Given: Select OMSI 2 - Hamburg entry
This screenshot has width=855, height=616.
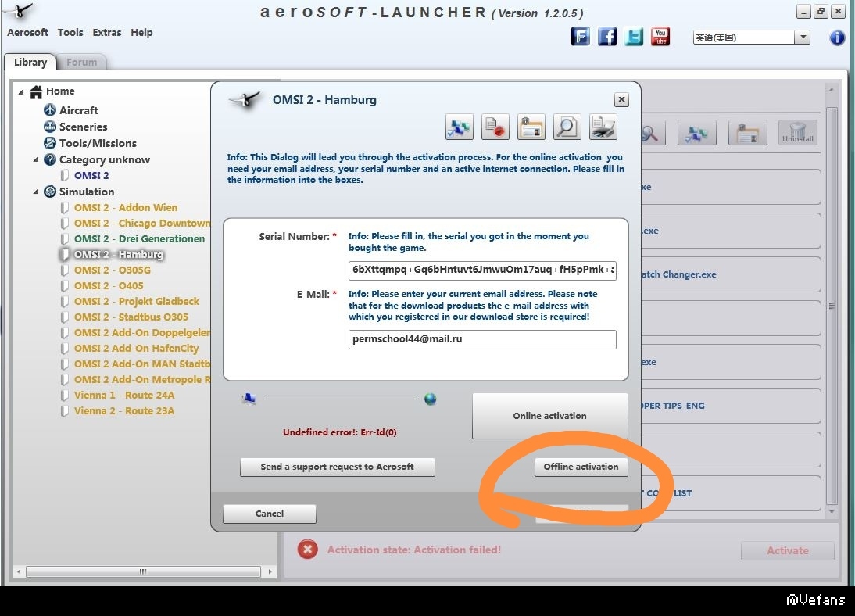Looking at the screenshot, I should tap(118, 255).
